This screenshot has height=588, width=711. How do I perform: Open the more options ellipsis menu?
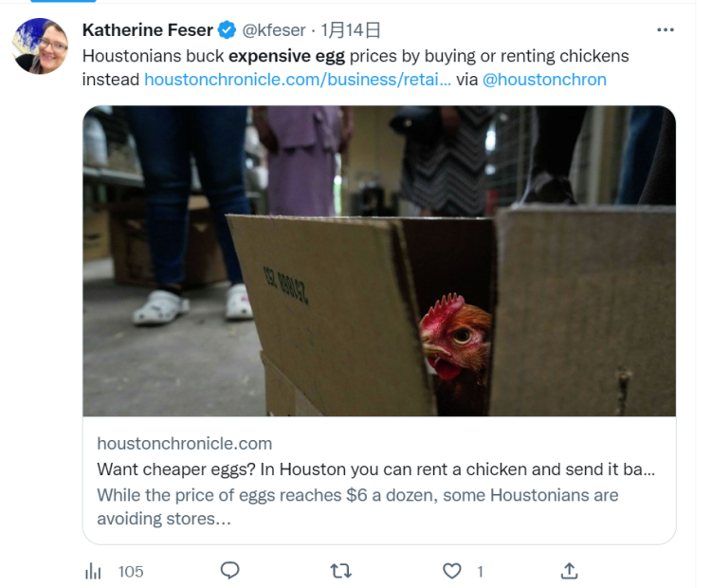(665, 30)
